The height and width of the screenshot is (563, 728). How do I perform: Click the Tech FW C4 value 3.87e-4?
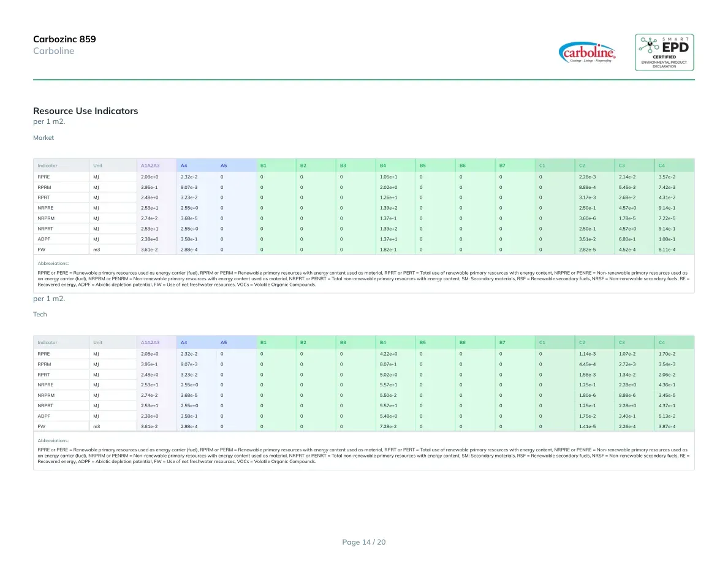[667, 426]
